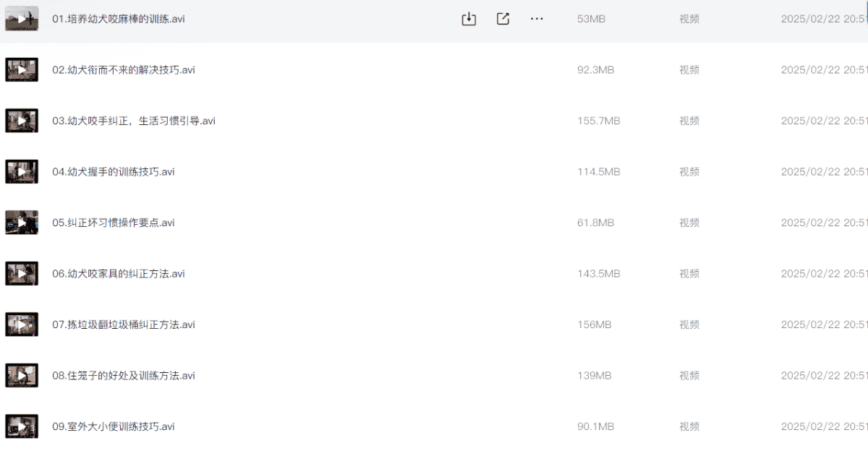Open the more options ellipsis for file 01
The image size is (868, 464).
pyautogui.click(x=537, y=20)
